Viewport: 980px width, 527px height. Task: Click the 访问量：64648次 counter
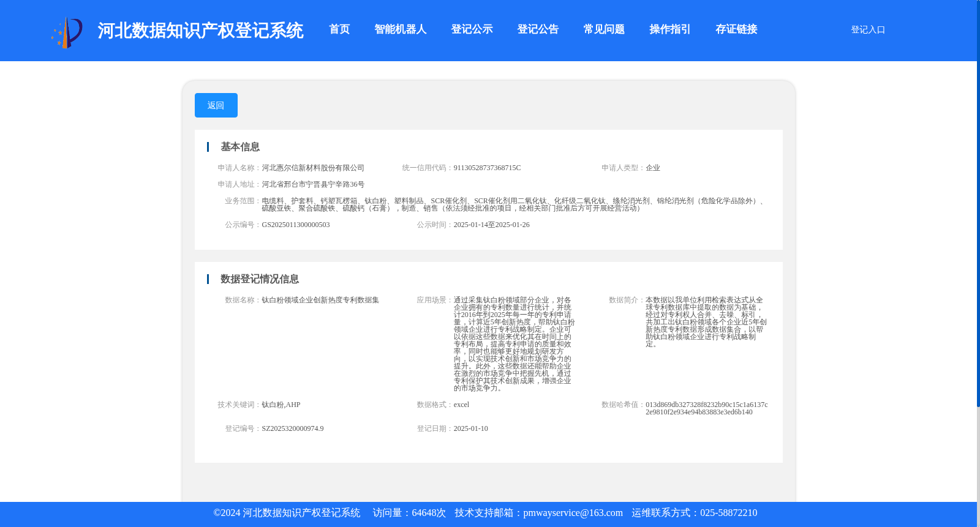(x=409, y=513)
